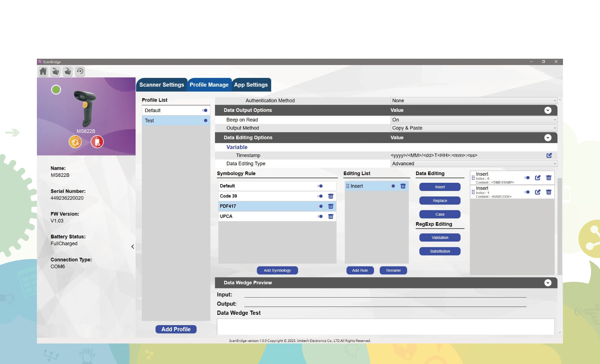The width and height of the screenshot is (600, 364).
Task: Select the Test profile in Profile List
Action: pyautogui.click(x=176, y=120)
